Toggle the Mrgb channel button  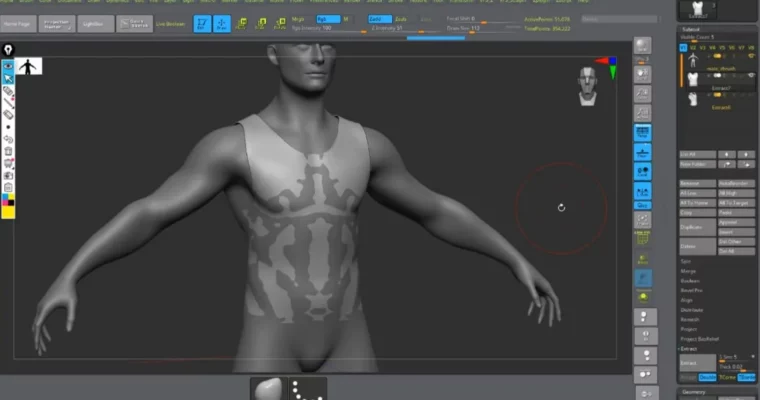[x=298, y=19]
